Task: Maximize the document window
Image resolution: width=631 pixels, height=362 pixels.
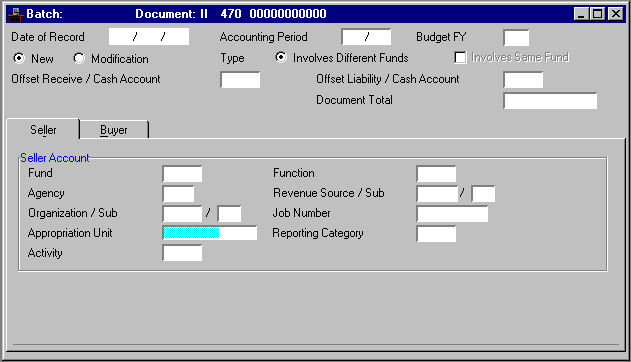Action: tap(598, 14)
